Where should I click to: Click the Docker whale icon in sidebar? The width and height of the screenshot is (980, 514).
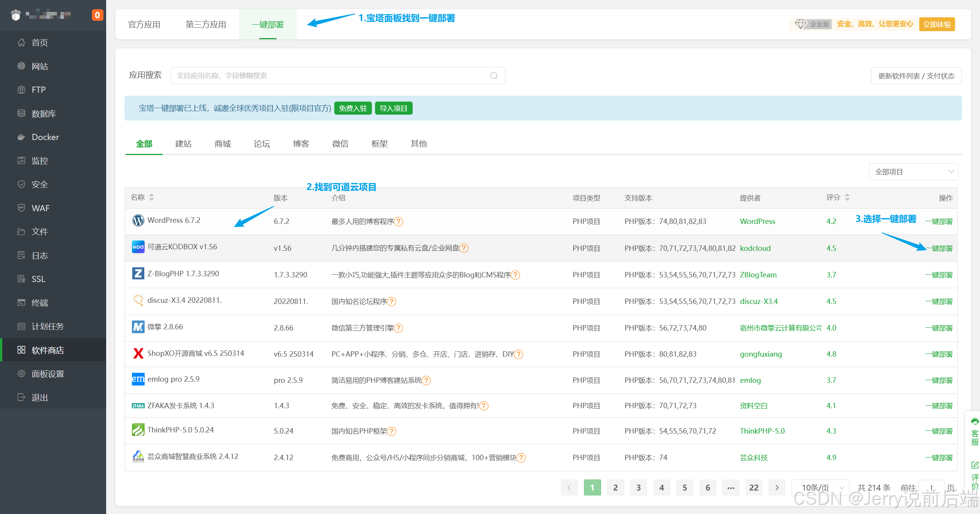point(22,137)
